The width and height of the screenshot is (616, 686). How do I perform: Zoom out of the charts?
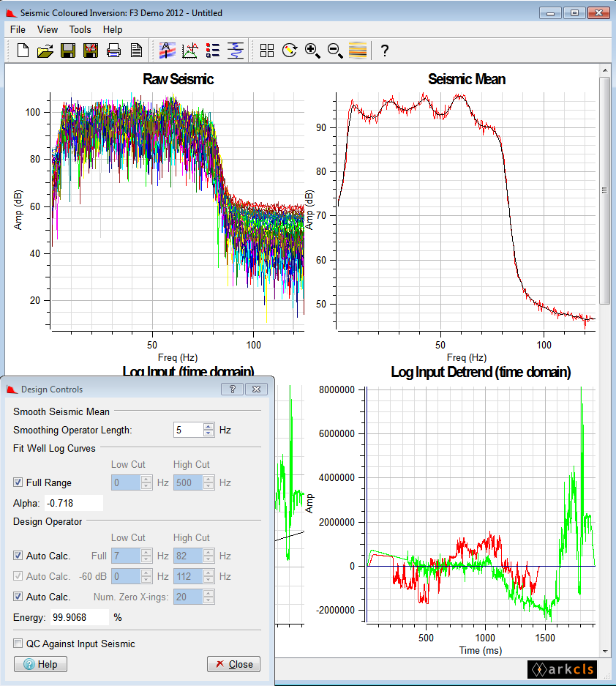tap(335, 51)
